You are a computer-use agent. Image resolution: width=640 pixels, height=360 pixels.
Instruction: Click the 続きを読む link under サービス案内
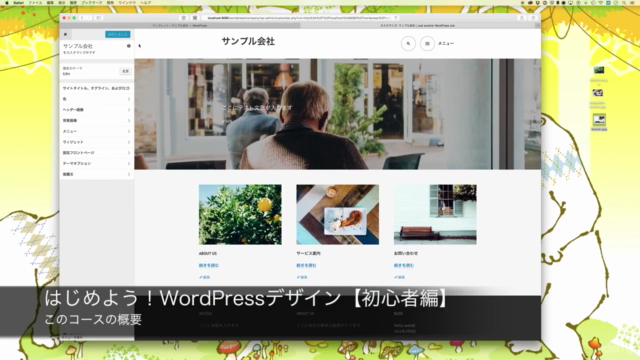(307, 265)
